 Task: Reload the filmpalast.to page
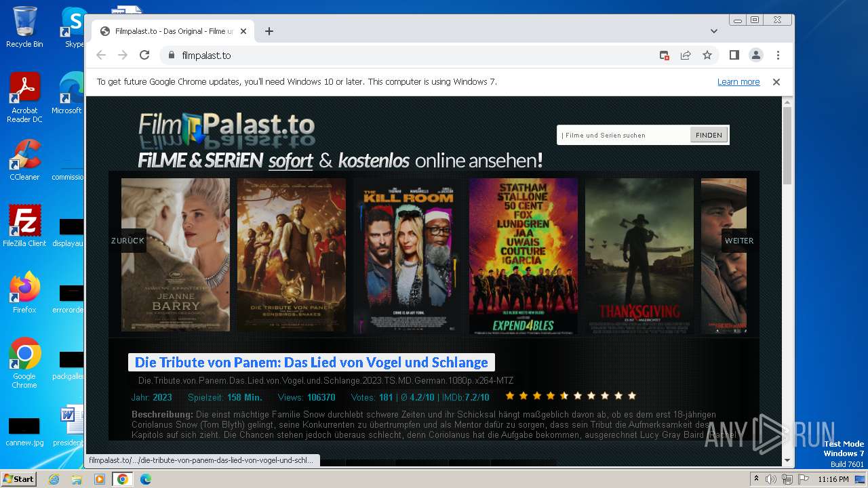144,55
